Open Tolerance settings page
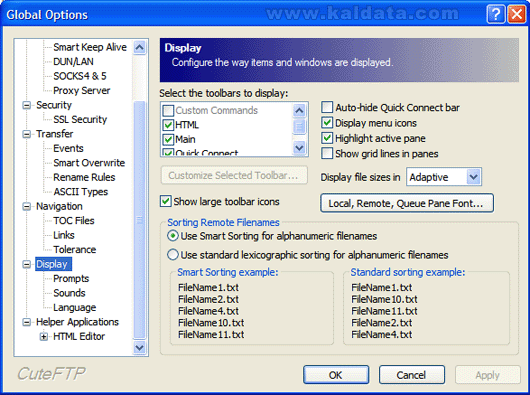The image size is (530, 395). 75,250
